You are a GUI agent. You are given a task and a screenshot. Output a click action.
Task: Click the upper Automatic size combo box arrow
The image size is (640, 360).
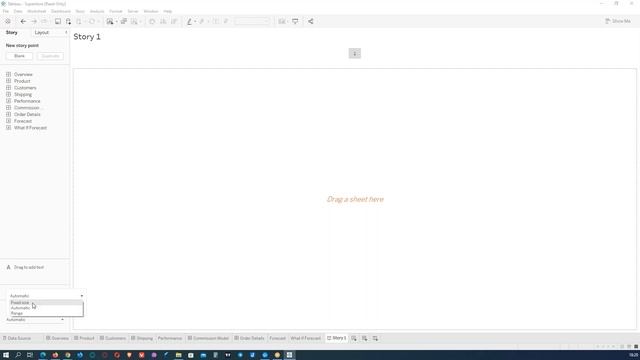click(82, 296)
